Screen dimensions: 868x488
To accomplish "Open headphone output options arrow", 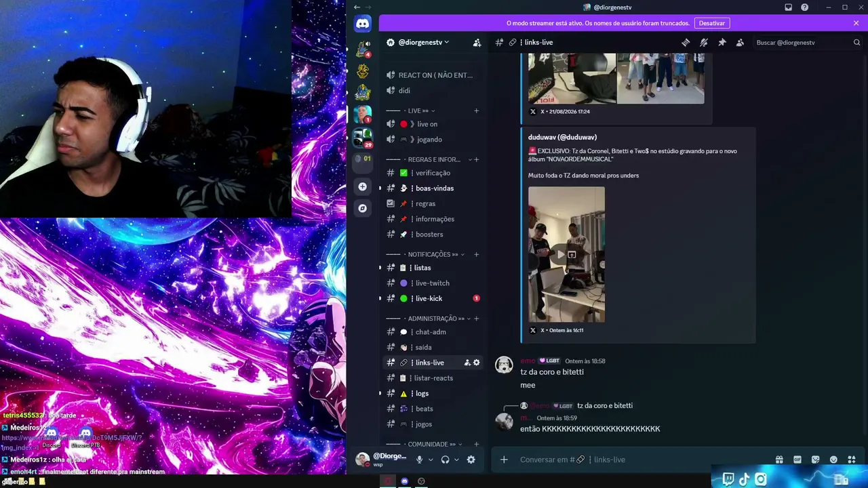I will point(456,460).
